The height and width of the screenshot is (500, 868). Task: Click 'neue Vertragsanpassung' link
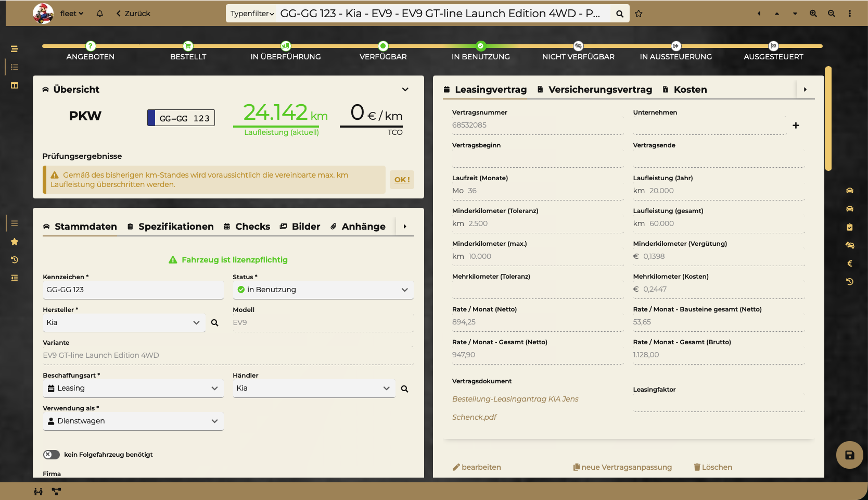622,467
